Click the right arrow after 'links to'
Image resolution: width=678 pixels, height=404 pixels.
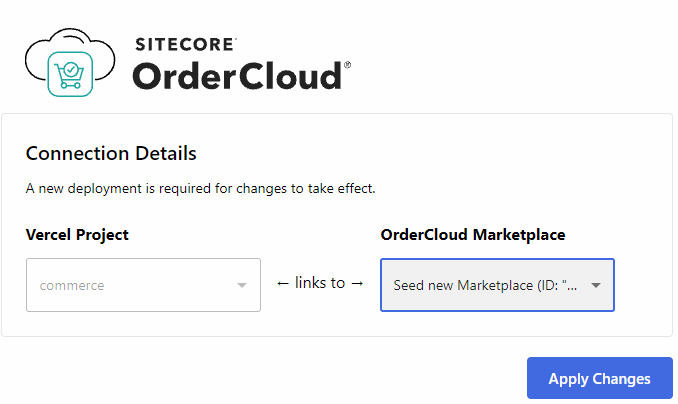click(357, 283)
